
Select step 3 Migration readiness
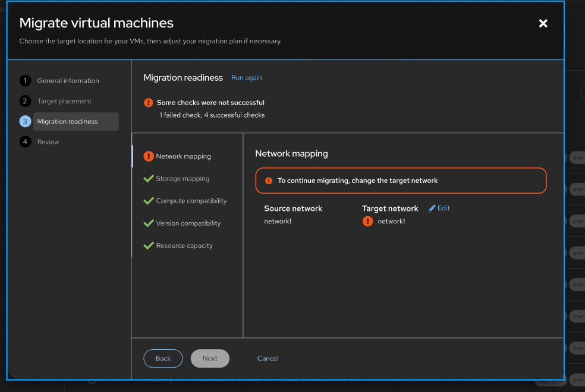point(67,122)
